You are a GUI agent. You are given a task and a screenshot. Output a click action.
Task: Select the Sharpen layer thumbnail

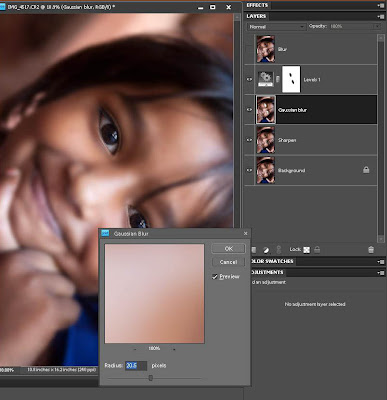click(266, 140)
